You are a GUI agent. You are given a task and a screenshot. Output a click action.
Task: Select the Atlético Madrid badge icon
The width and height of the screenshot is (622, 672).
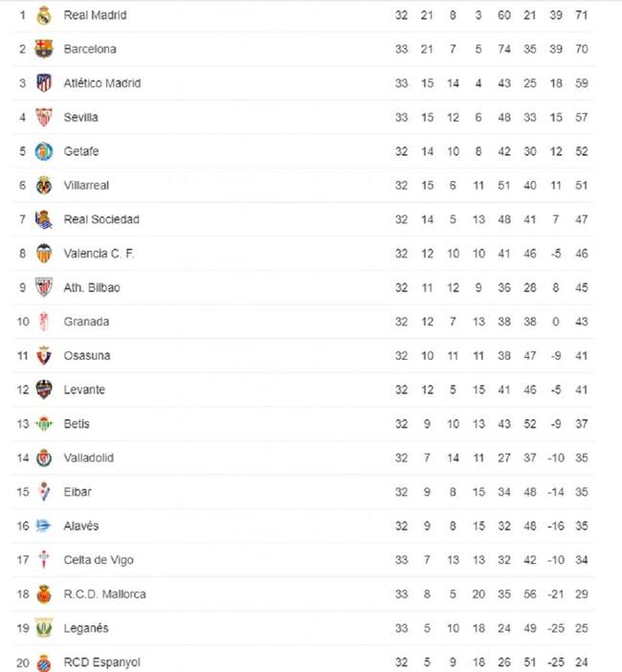click(43, 83)
